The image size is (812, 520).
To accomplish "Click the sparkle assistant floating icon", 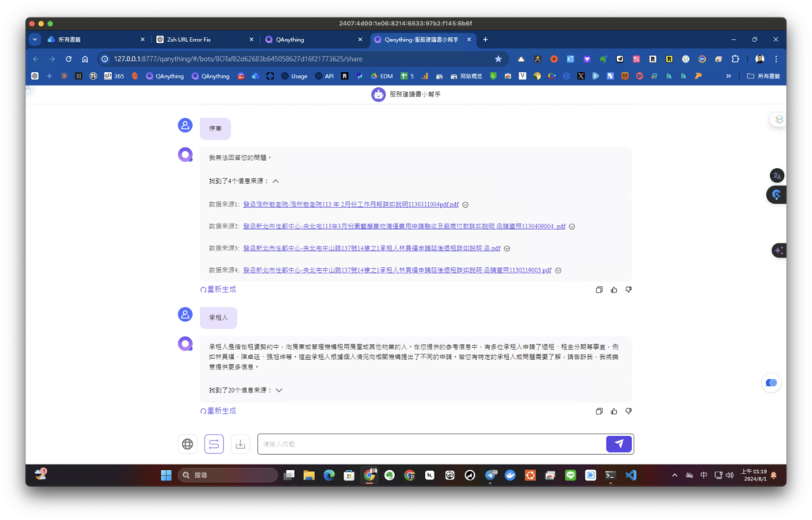I will click(779, 250).
